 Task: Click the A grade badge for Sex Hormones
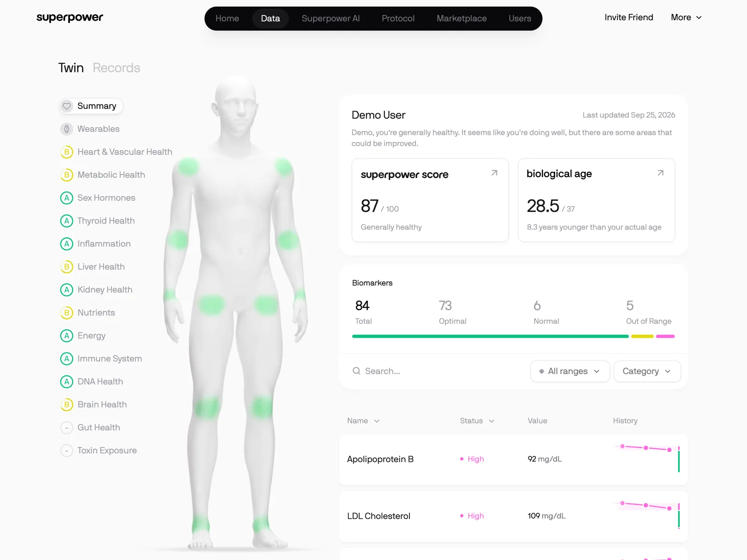(67, 198)
